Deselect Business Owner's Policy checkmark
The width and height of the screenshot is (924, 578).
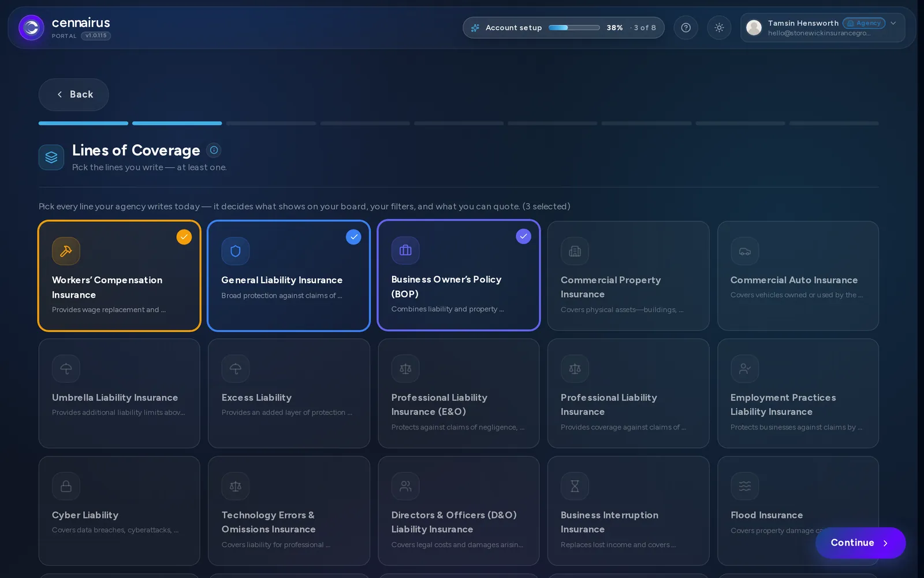tap(523, 236)
